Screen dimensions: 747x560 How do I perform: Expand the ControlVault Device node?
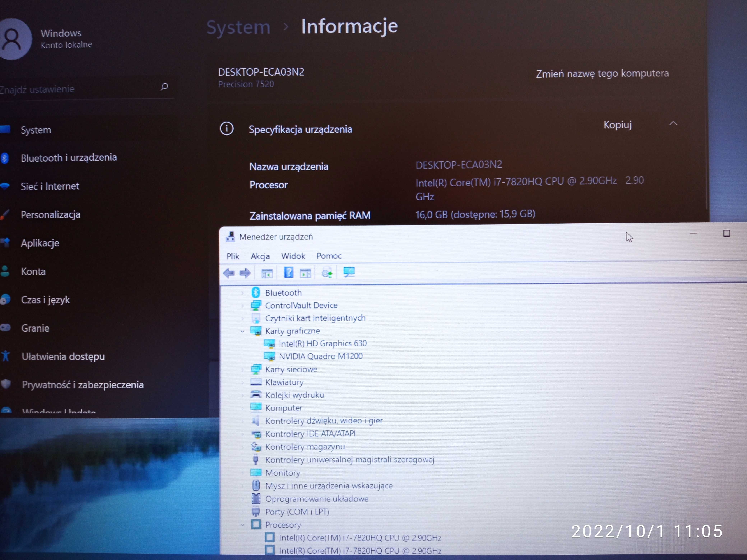(x=242, y=306)
